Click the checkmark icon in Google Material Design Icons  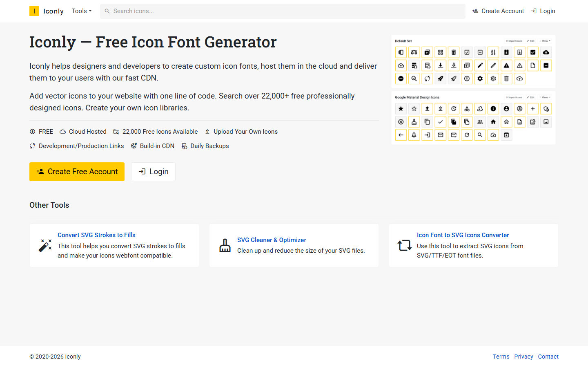pos(440,122)
